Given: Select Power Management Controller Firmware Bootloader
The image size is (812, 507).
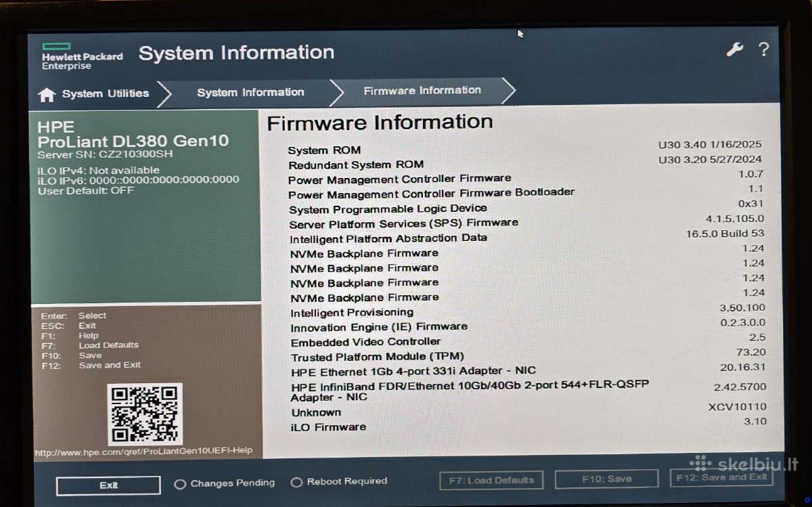Looking at the screenshot, I should coord(526,191).
